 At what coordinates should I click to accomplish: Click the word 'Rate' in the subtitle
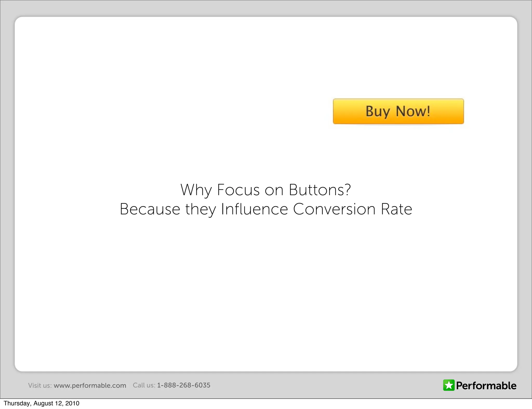tap(396, 209)
